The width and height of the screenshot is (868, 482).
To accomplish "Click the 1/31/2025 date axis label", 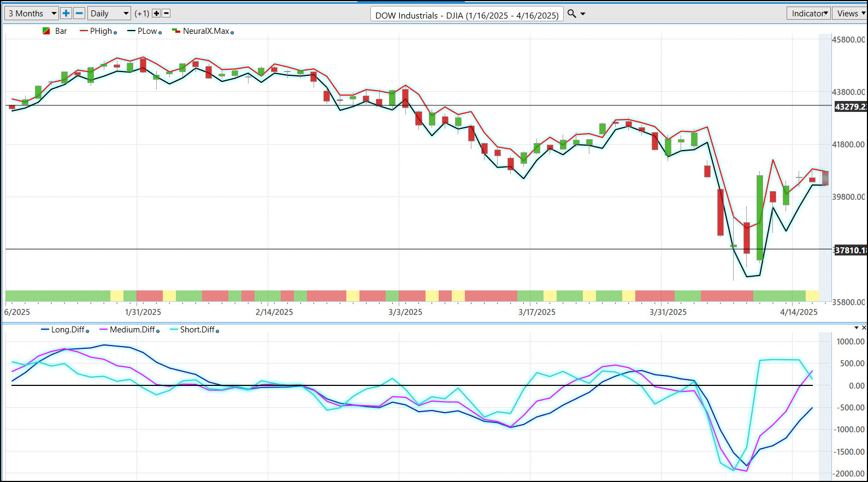I will pos(143,312).
